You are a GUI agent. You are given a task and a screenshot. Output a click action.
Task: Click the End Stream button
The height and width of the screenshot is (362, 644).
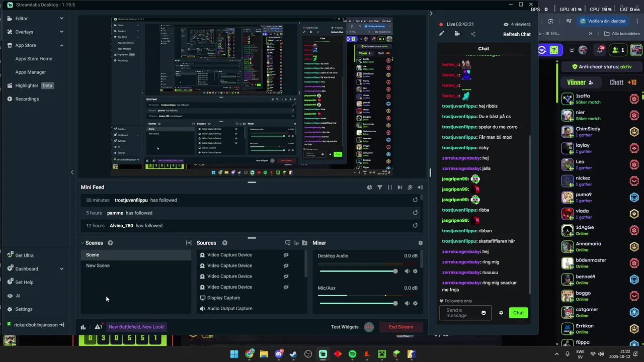[x=401, y=327]
